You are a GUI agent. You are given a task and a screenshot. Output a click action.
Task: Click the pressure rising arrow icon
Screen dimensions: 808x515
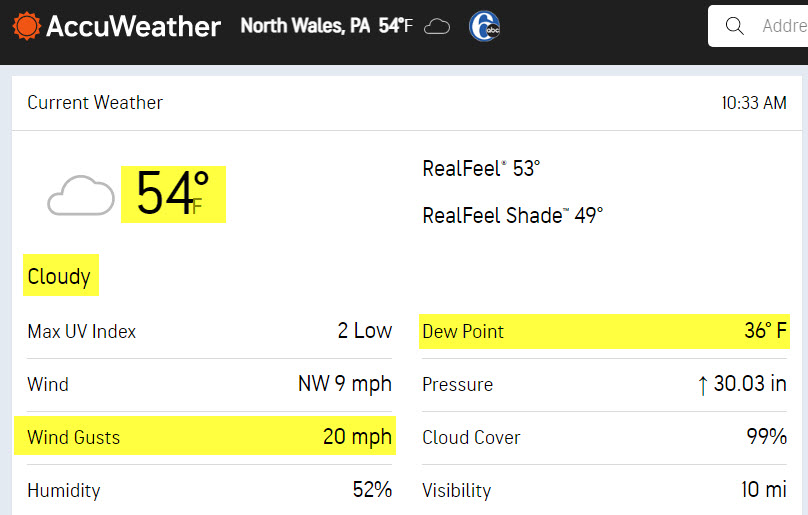(x=702, y=385)
